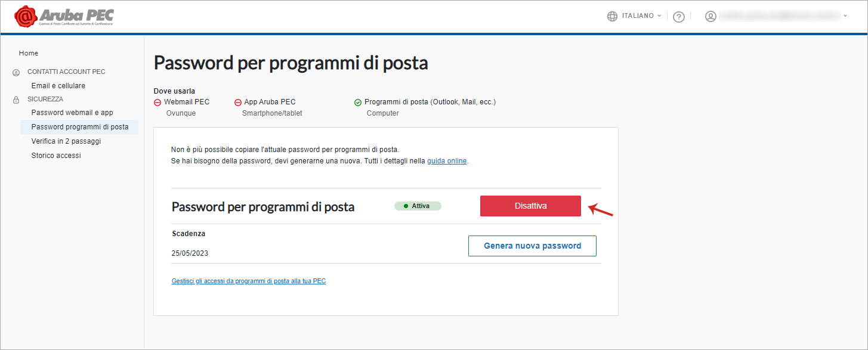
Task: Click the Scadenza label
Action: tap(189, 234)
